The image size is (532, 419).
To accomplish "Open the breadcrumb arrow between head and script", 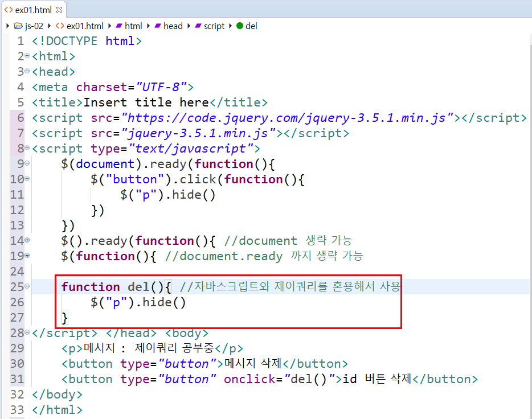I will pos(189,26).
